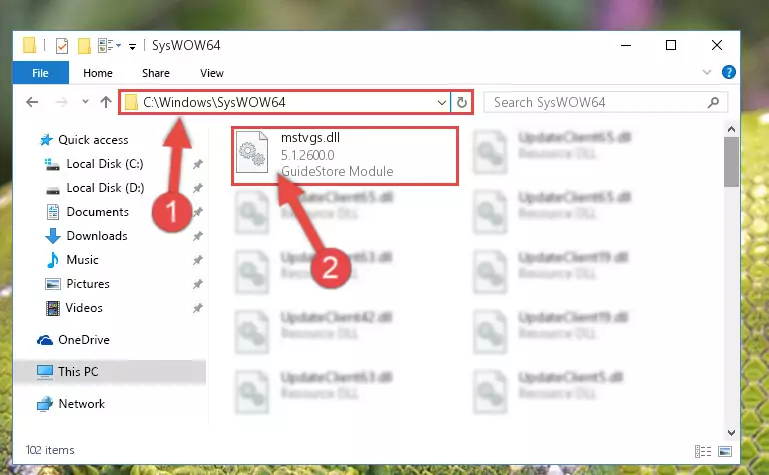Click the search magnifier icon

click(714, 102)
